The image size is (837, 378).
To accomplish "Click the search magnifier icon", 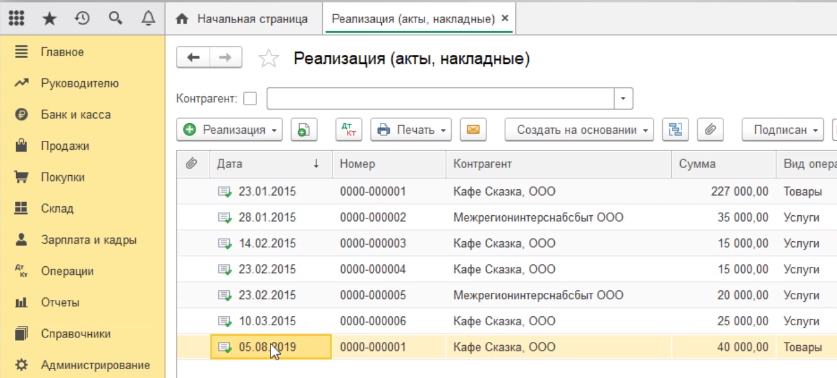I will 115,19.
